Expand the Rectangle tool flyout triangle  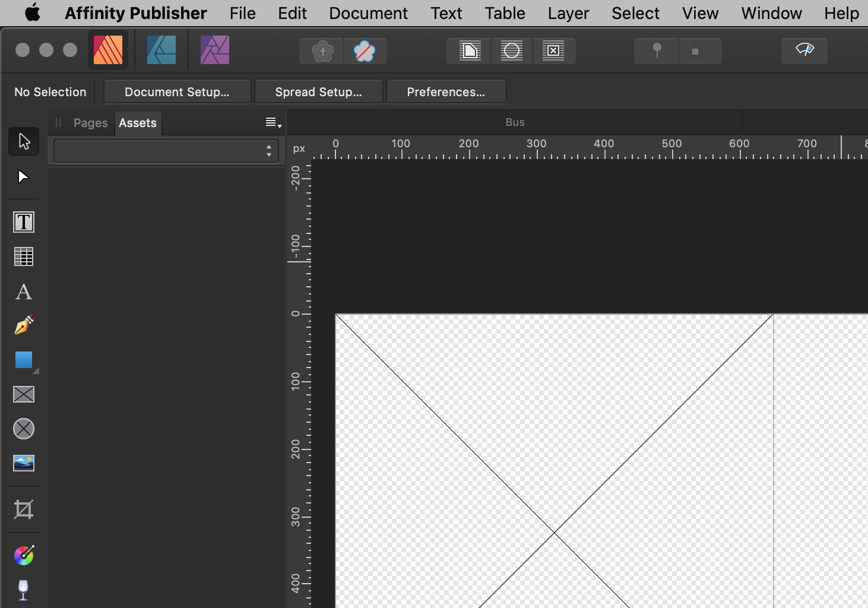coord(36,369)
